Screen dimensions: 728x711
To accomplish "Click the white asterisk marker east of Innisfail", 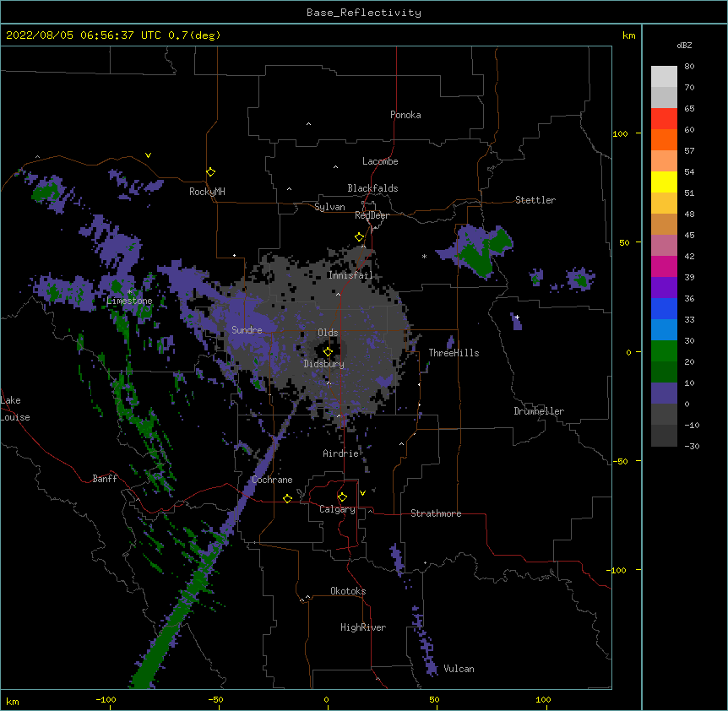I will pos(424,256).
